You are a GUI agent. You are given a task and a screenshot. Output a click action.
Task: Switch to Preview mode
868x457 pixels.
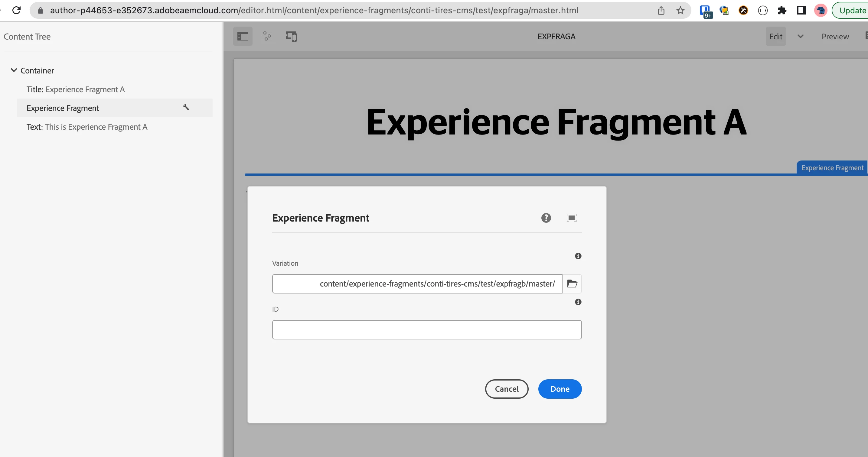(x=835, y=36)
